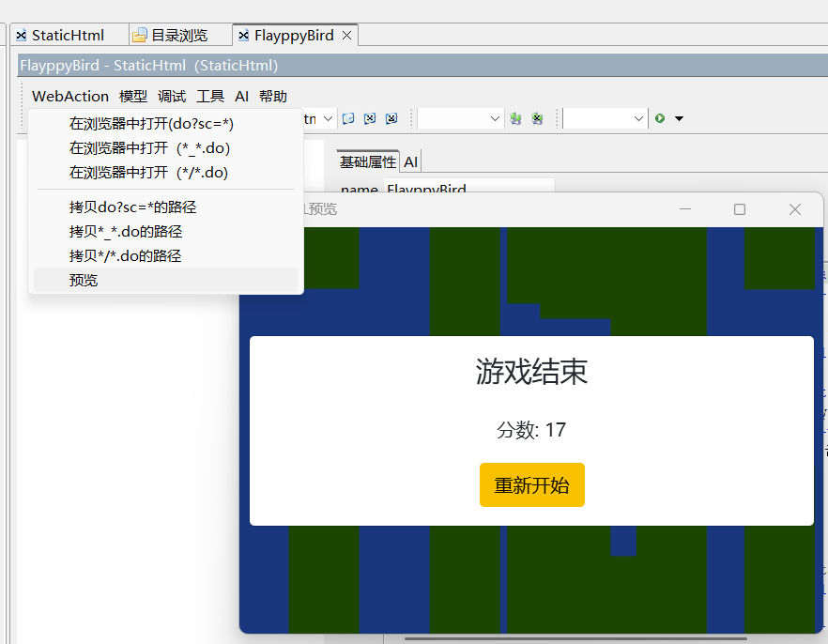The width and height of the screenshot is (828, 644).
Task: Click the 游戏结束 heading text
Action: point(531,371)
